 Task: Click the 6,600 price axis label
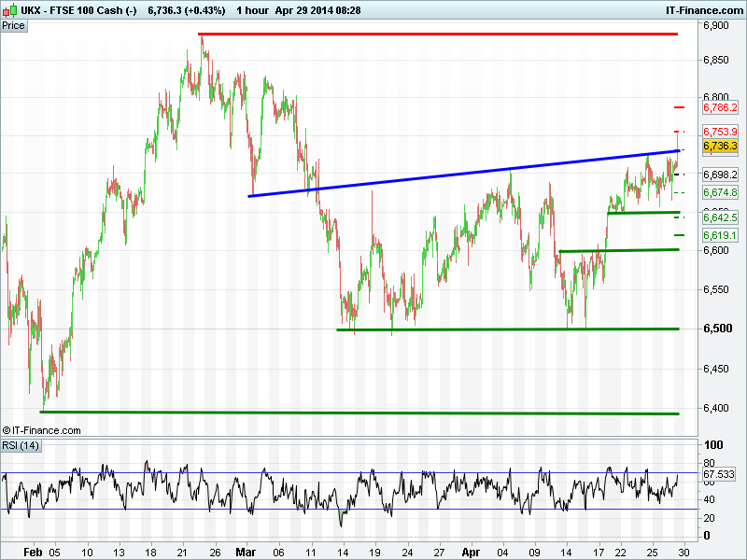click(x=716, y=250)
